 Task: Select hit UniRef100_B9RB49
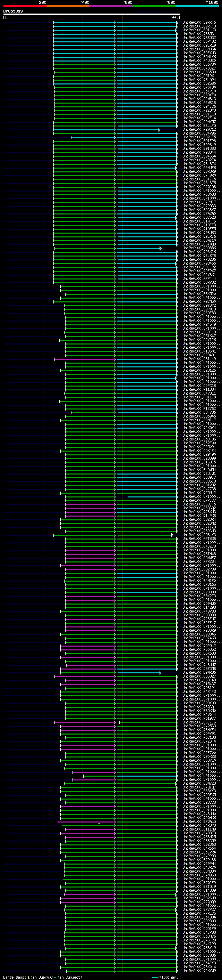tap(199, 145)
